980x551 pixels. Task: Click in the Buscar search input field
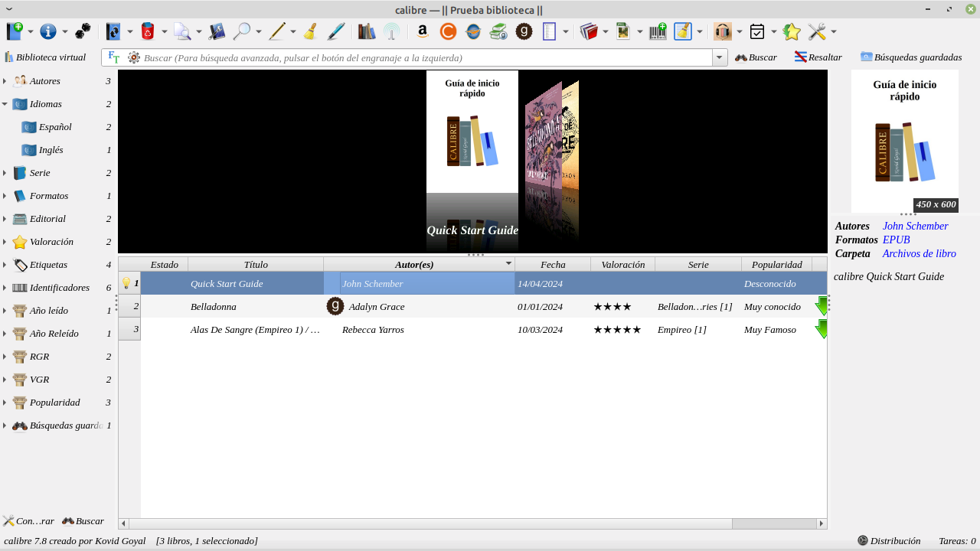tap(426, 57)
